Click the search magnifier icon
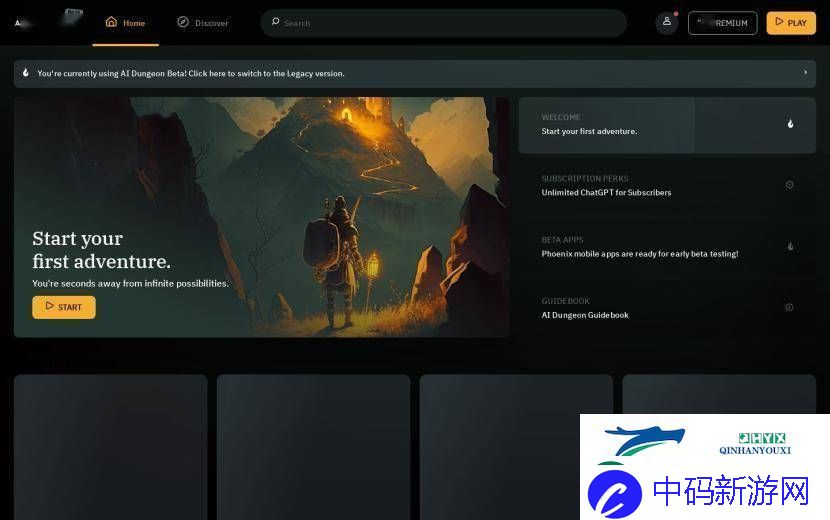The height and width of the screenshot is (520, 830). tap(275, 22)
